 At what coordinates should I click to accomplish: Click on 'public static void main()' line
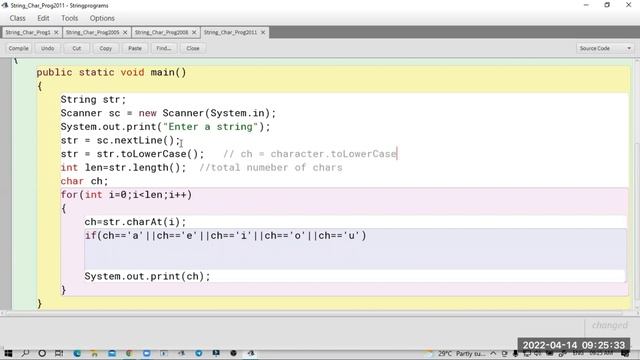[111, 72]
